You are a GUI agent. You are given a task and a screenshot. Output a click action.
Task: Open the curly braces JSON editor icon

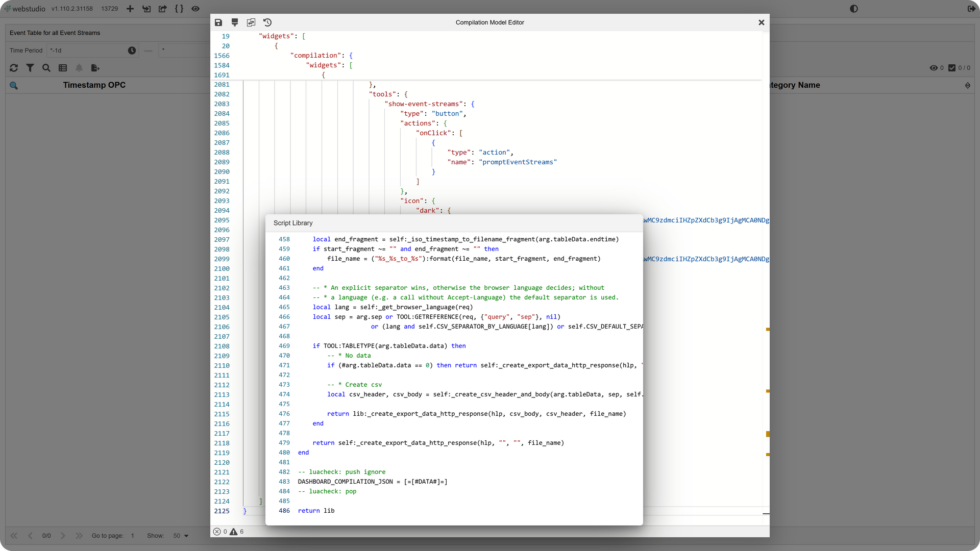pos(179,9)
